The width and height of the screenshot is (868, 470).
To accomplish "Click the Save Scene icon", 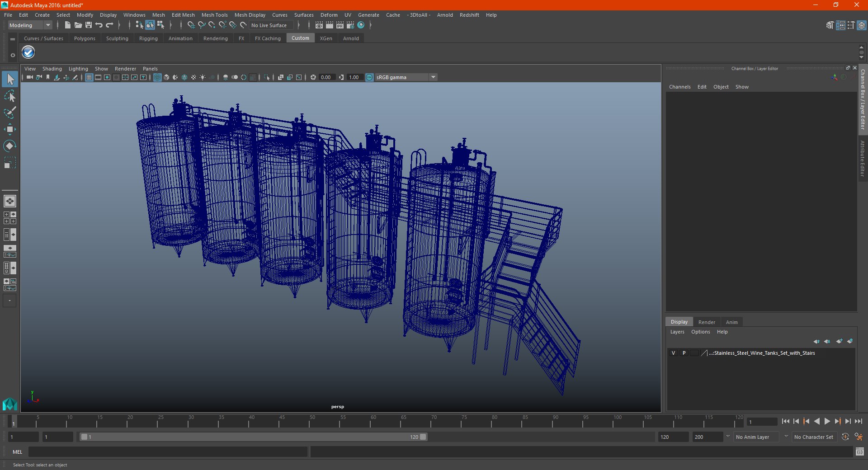I will point(89,25).
